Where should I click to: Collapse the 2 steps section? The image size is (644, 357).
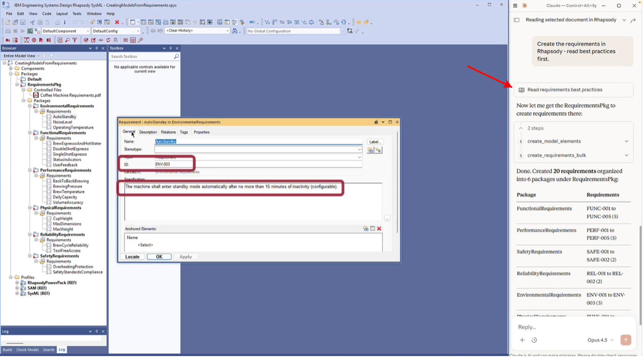pos(521,128)
